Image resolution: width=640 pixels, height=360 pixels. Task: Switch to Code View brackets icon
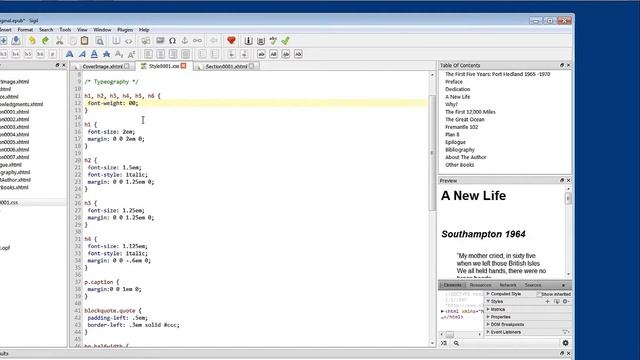tap(129, 41)
